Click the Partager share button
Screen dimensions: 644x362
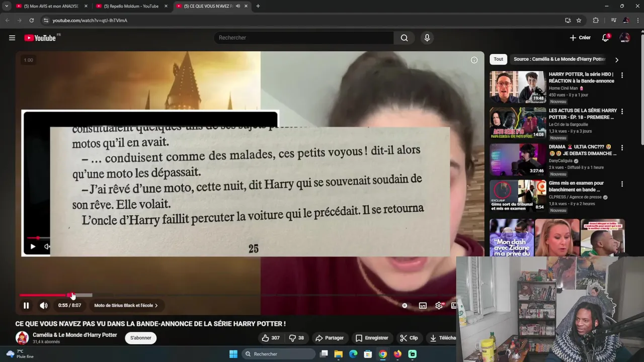[x=330, y=338]
